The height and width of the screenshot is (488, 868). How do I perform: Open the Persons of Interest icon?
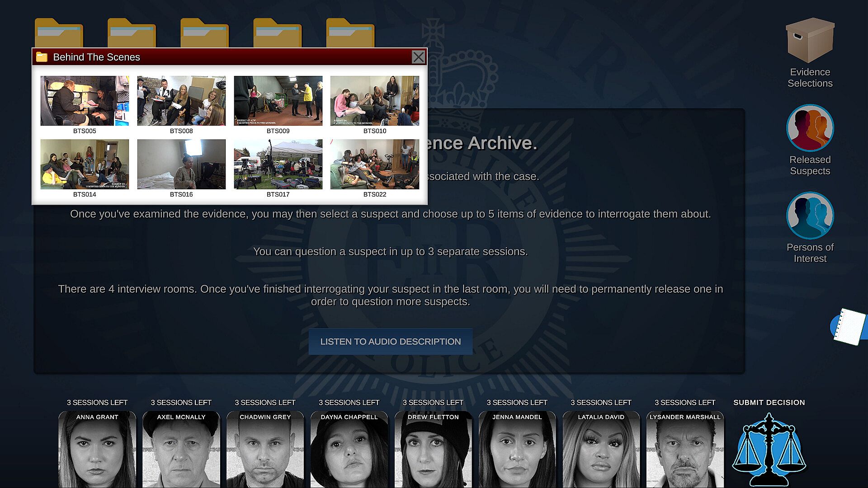(x=810, y=216)
